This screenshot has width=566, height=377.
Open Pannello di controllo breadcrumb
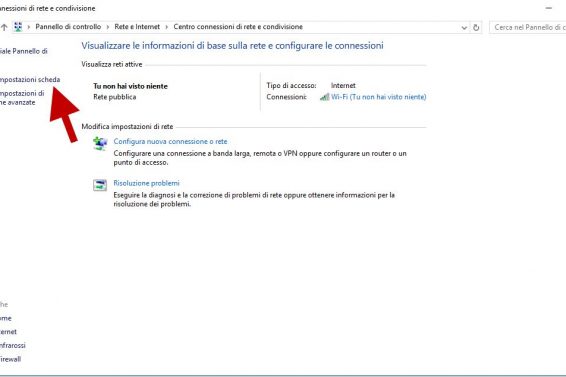68,27
